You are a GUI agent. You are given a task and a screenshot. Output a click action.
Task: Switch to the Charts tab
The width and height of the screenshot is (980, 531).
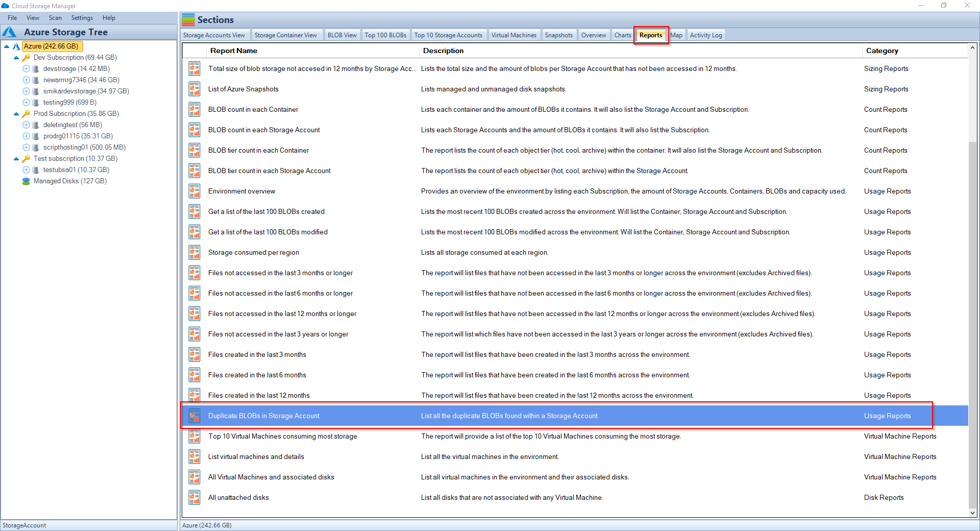pos(623,35)
